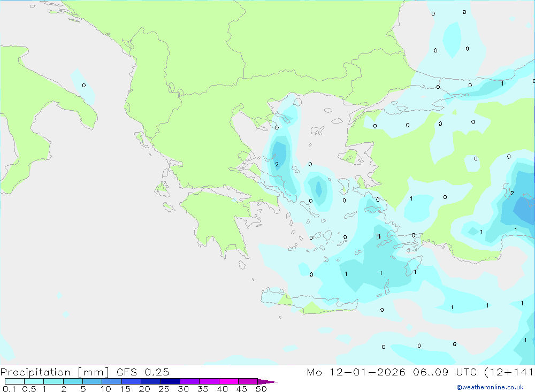Screen dimensions: 535x392
Task: Choose the 5–10 mm legend color swatch
Action: click(93, 381)
